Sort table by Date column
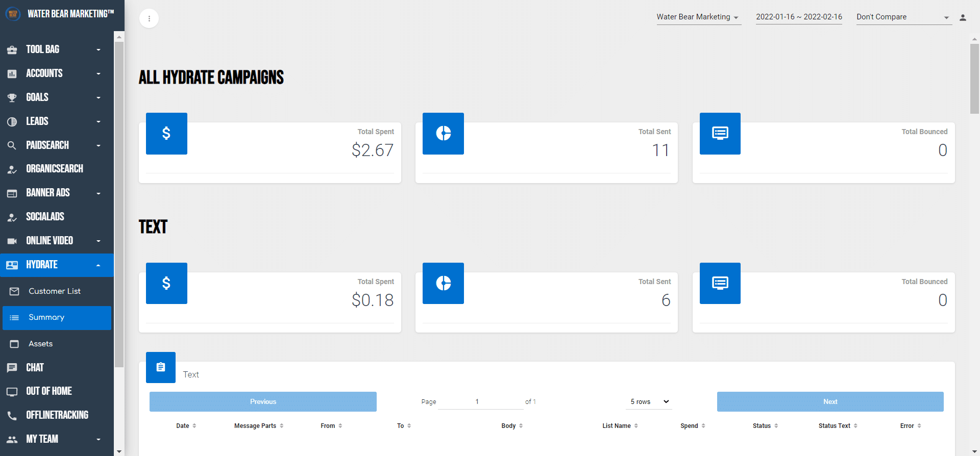Viewport: 980px width, 456px height. pyautogui.click(x=186, y=426)
